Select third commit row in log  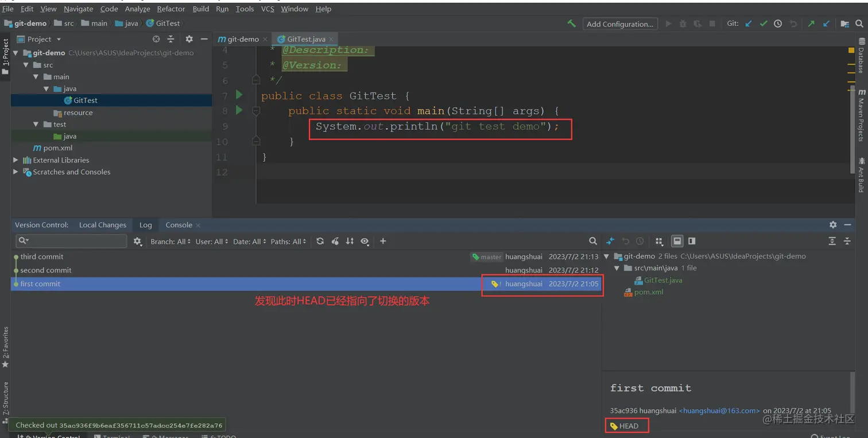pyautogui.click(x=305, y=257)
